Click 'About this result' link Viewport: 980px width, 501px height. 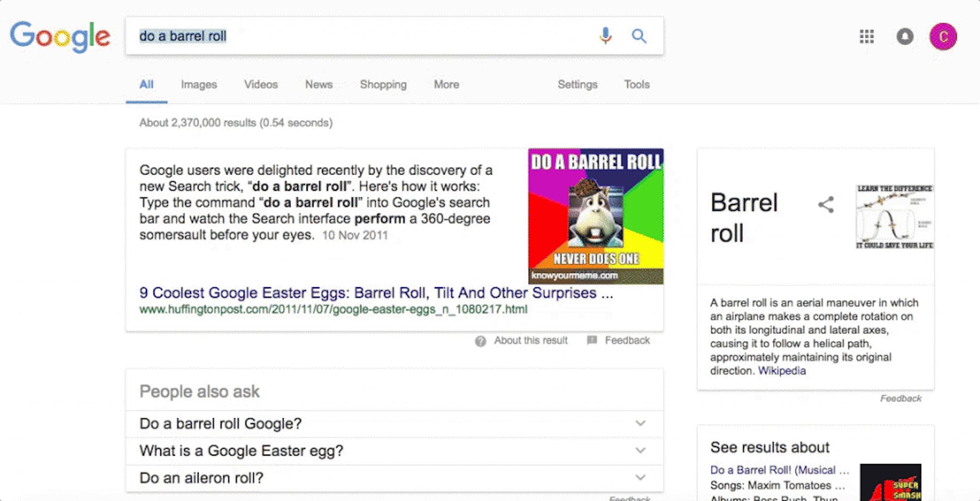point(531,341)
